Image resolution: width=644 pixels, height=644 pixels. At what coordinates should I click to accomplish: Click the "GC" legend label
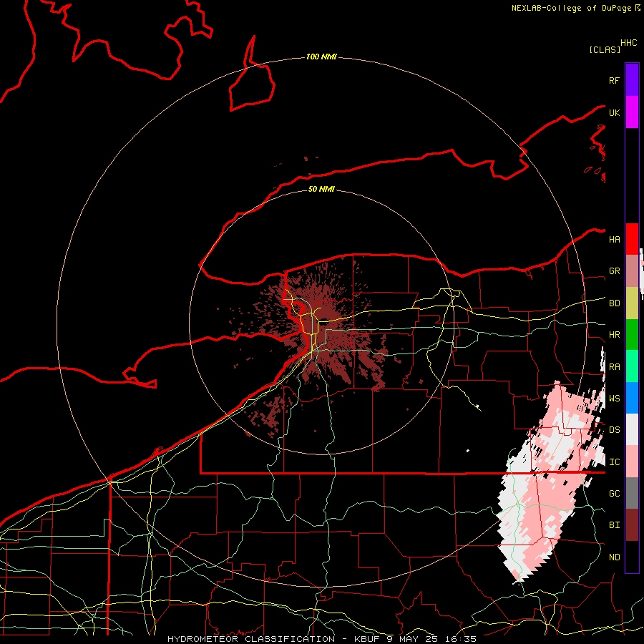[x=614, y=494]
